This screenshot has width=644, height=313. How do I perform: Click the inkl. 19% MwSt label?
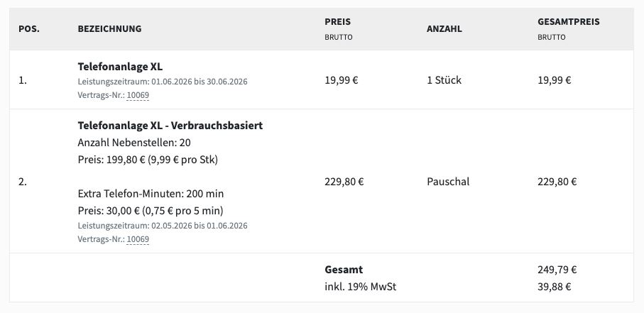pyautogui.click(x=361, y=287)
